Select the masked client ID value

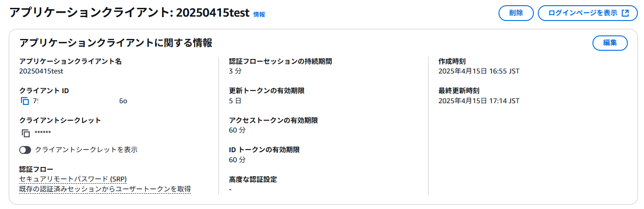pos(80,101)
